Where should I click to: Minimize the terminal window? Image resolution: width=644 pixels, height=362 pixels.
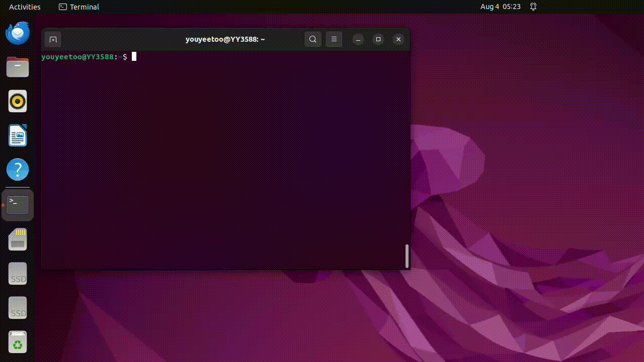click(358, 39)
